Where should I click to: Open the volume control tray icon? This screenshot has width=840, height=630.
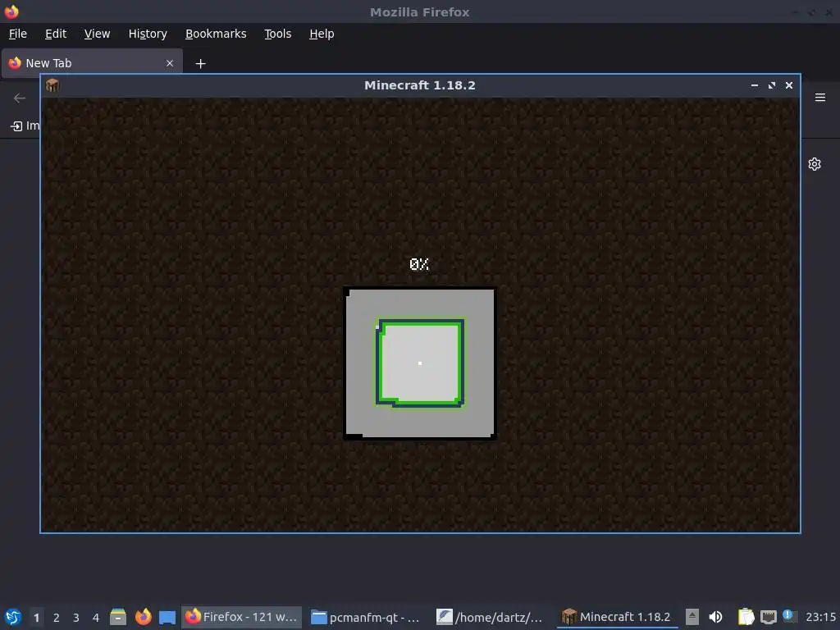click(715, 617)
